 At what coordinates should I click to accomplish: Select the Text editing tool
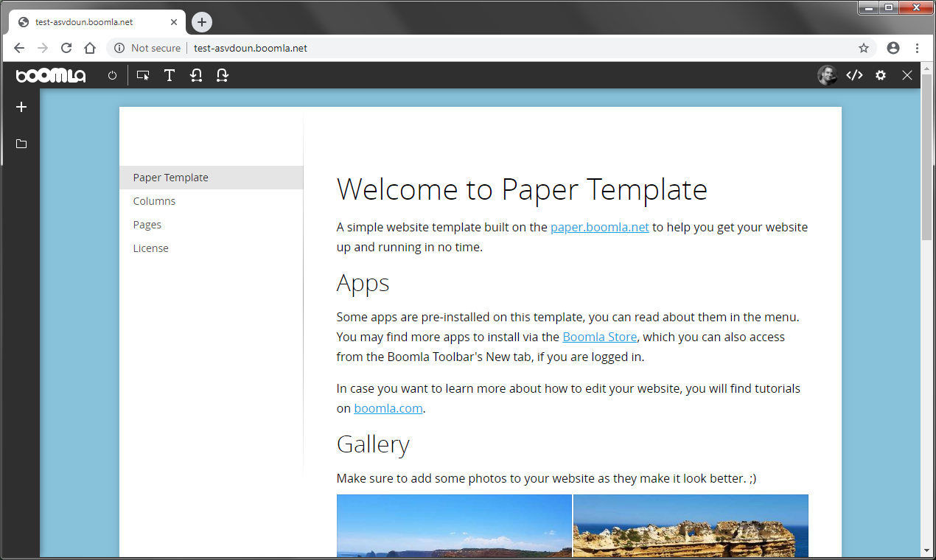tap(170, 75)
